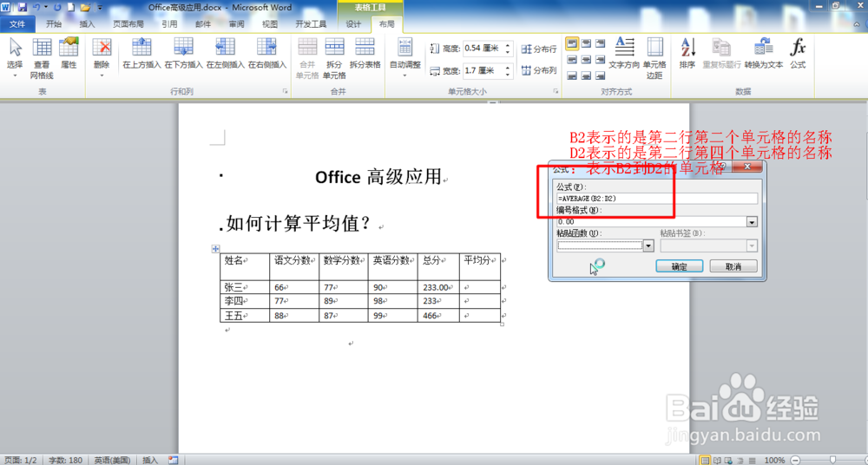Click the Formula (公式) fx button
Image resolution: width=868 pixels, height=465 pixels.
pos(798,53)
